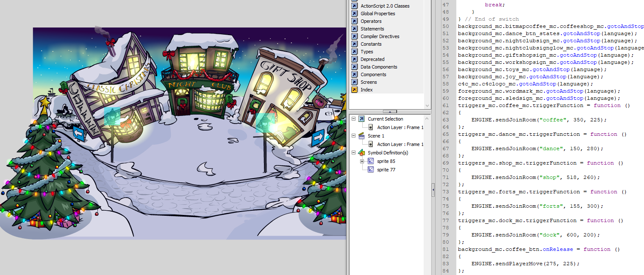Image resolution: width=644 pixels, height=275 pixels.
Task: Click the code line with sendJoinRoom "forts"
Action: (x=537, y=206)
